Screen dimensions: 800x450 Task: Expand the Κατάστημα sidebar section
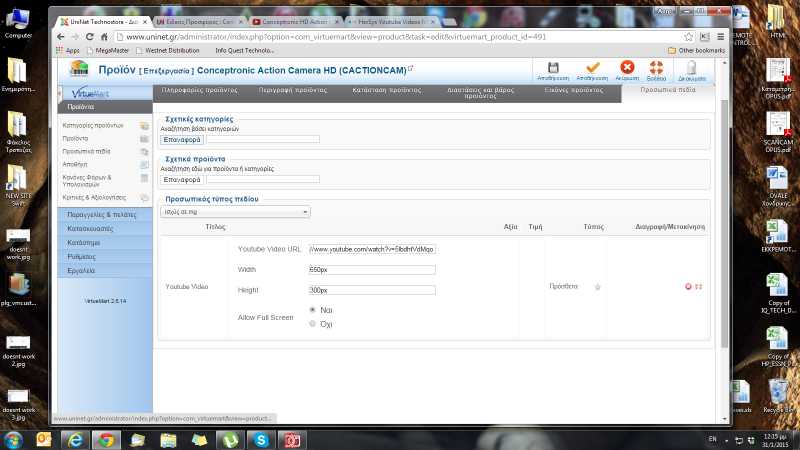[x=105, y=242]
